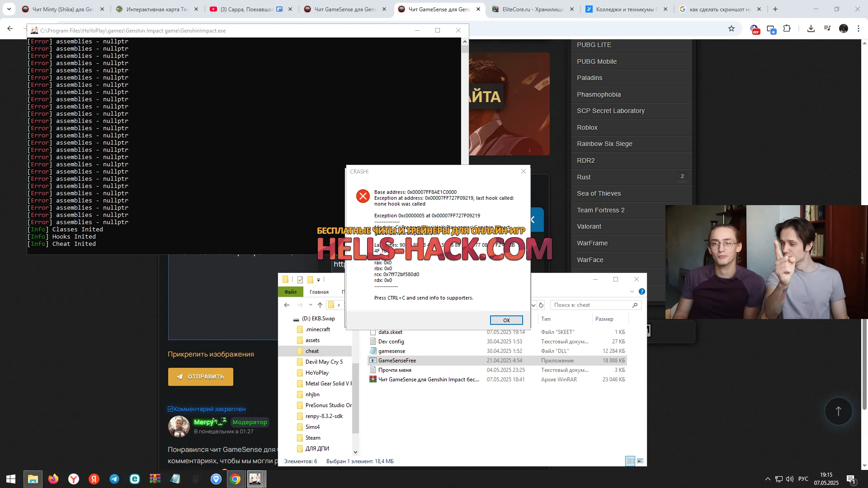Refresh the Explorer folder view
The height and width of the screenshot is (488, 868).
click(541, 305)
